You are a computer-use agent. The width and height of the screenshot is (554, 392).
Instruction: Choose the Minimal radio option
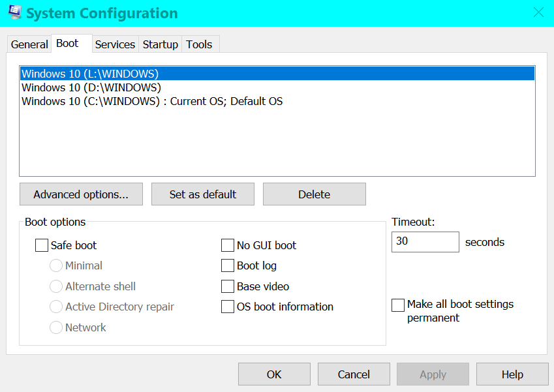coord(56,265)
